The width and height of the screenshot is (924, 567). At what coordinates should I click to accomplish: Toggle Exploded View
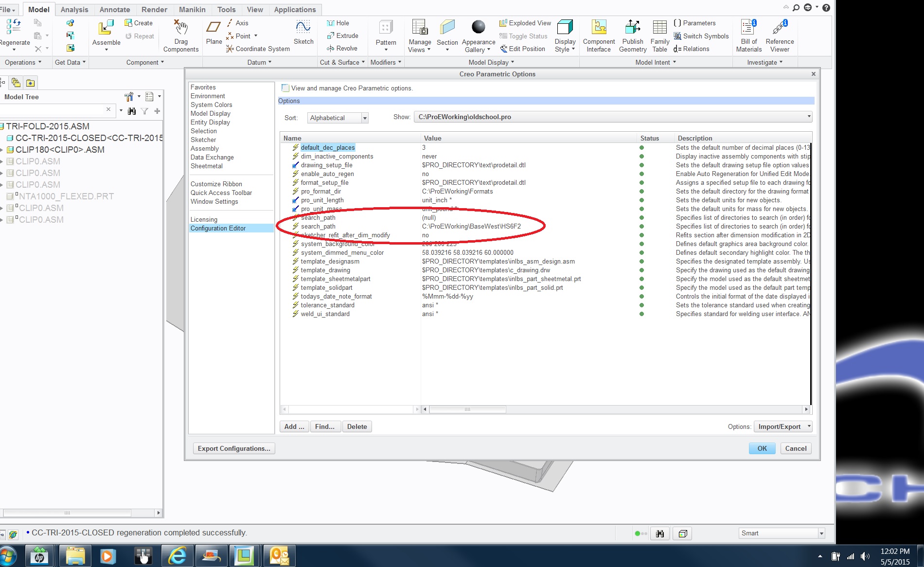(525, 23)
